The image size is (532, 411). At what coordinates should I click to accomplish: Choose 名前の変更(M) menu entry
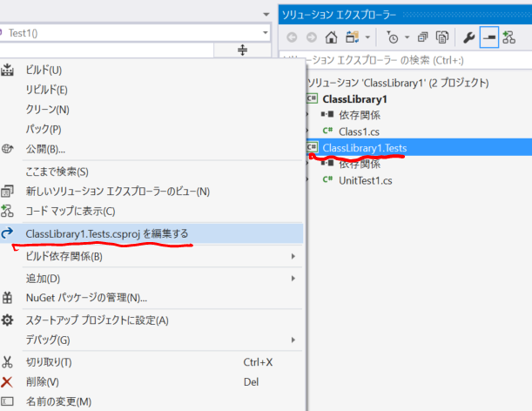pos(58,401)
